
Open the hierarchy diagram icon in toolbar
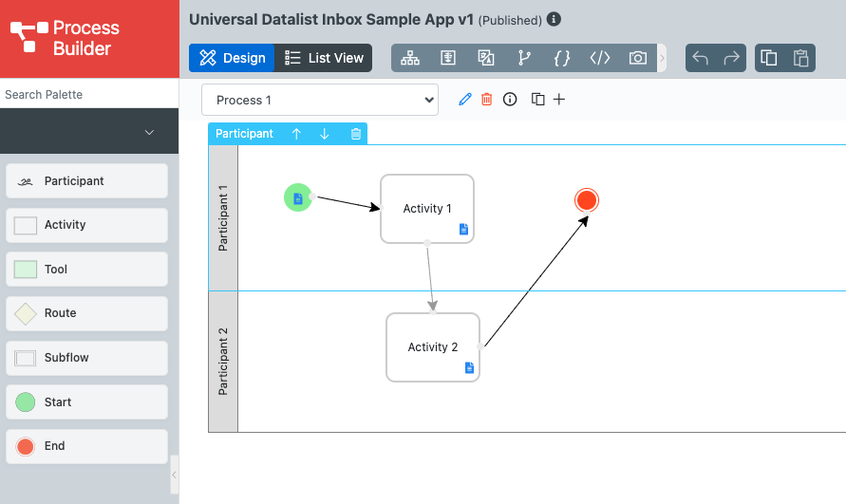(x=410, y=58)
